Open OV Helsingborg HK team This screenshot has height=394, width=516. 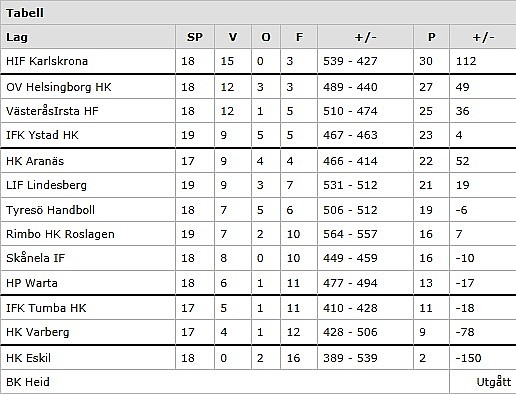[59, 87]
